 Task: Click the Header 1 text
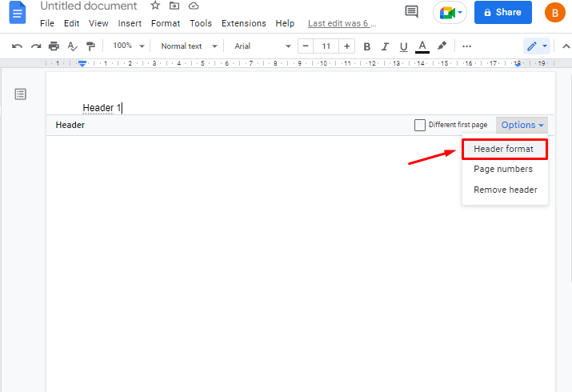pyautogui.click(x=102, y=108)
